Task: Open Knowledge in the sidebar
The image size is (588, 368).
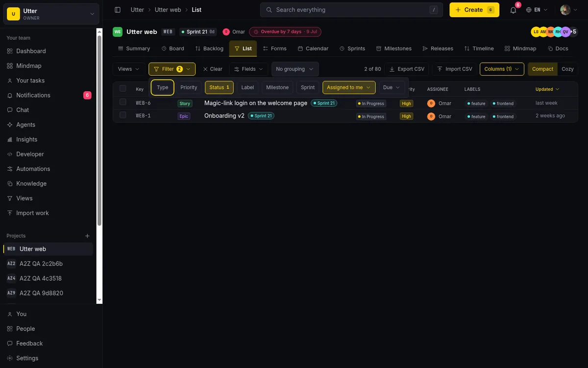Action: (48, 184)
